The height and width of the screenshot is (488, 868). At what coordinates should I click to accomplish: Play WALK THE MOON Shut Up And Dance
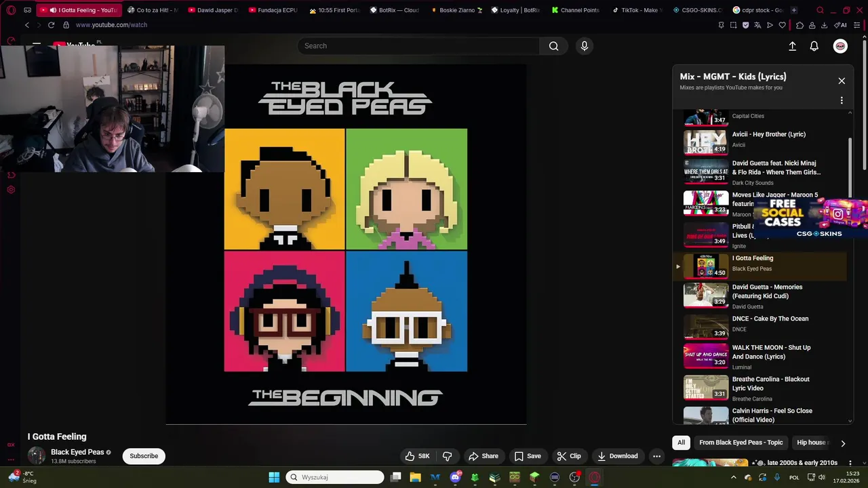pos(761,357)
